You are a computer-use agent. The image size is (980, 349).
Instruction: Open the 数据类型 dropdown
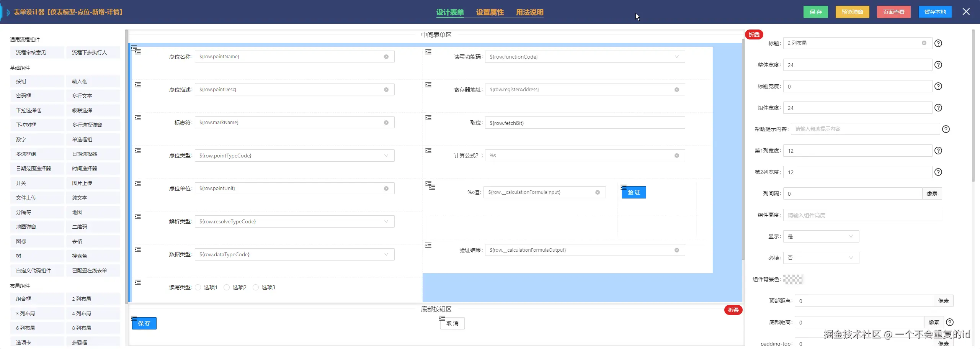[294, 254]
